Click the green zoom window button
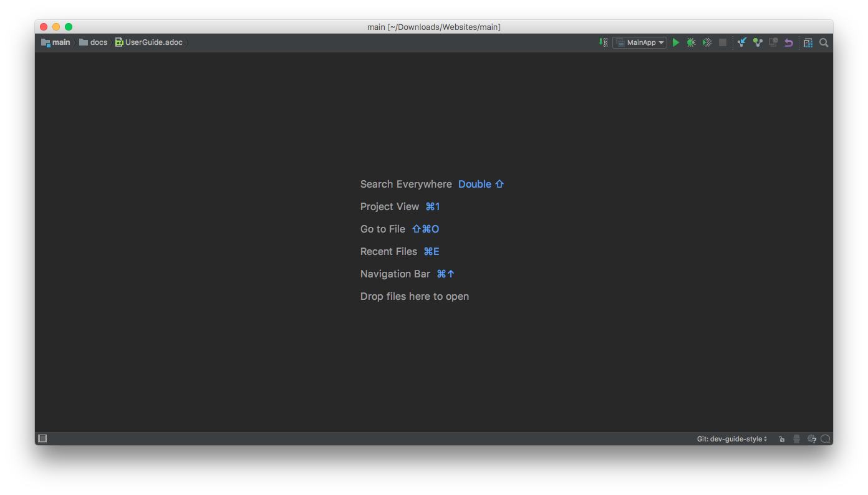 coord(69,27)
